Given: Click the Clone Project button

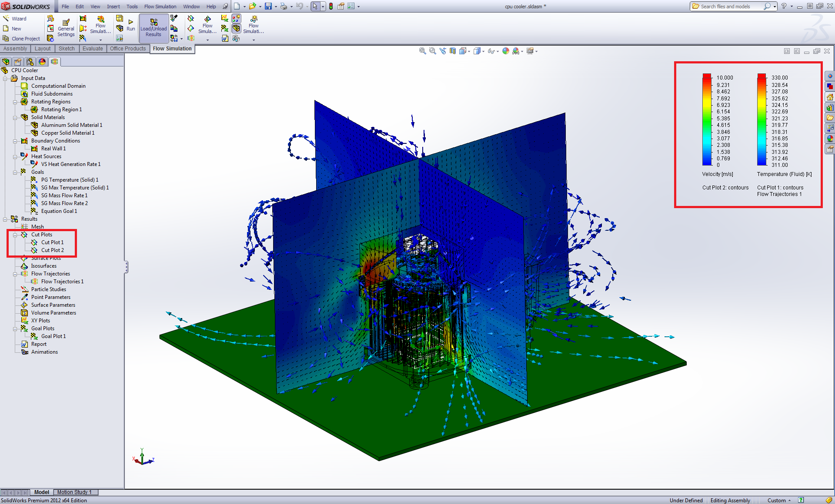Looking at the screenshot, I should pos(22,39).
